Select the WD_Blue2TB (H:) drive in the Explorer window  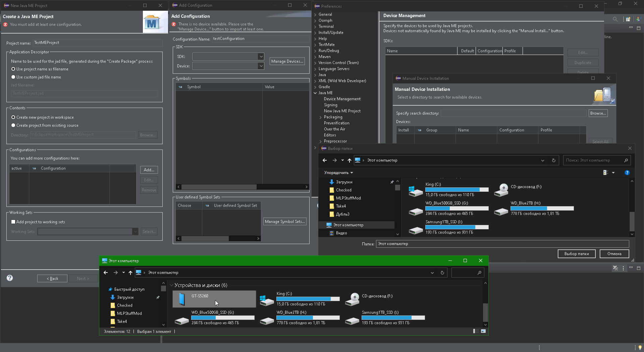[300, 317]
